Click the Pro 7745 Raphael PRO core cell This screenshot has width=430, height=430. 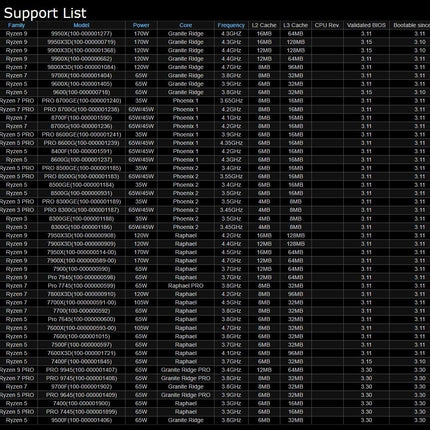pyautogui.click(x=185, y=286)
